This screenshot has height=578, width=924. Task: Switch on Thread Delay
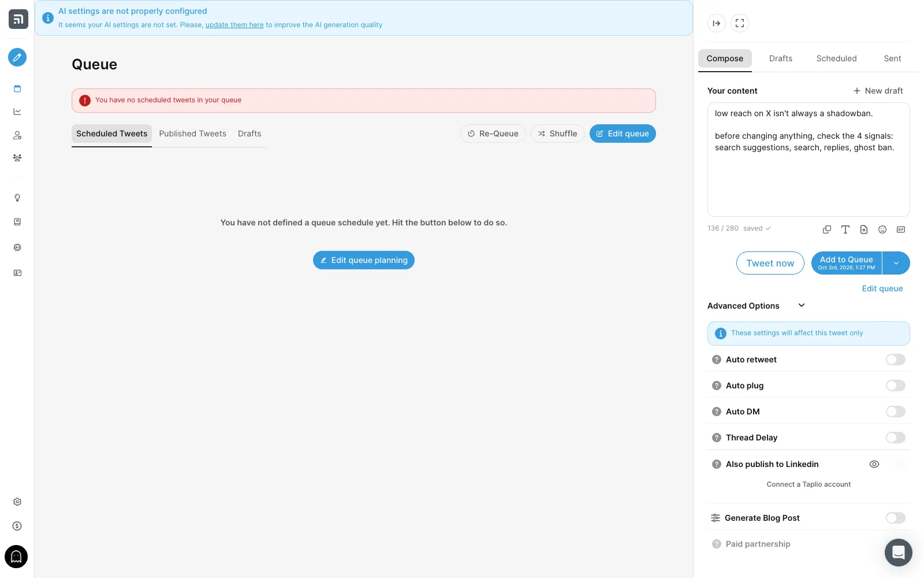tap(896, 438)
